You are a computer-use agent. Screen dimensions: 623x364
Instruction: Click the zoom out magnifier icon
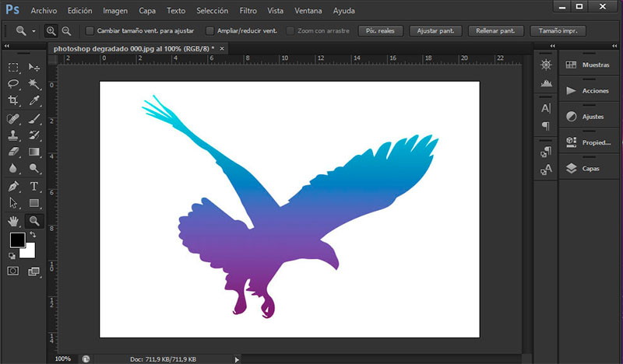[x=66, y=31]
